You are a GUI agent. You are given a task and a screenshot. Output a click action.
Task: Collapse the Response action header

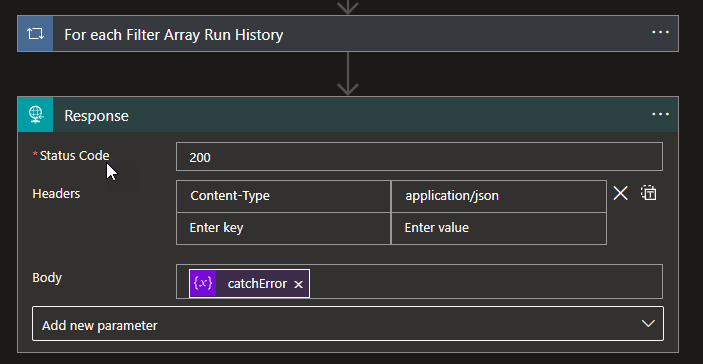click(347, 115)
